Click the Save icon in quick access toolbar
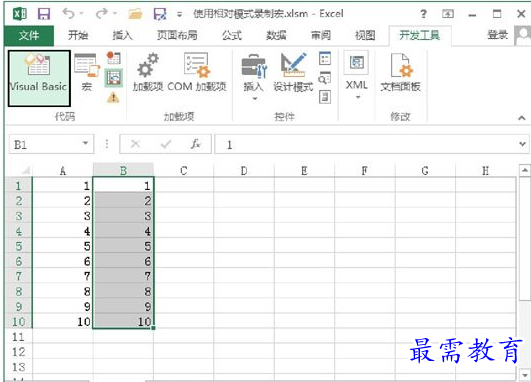 tap(44, 14)
